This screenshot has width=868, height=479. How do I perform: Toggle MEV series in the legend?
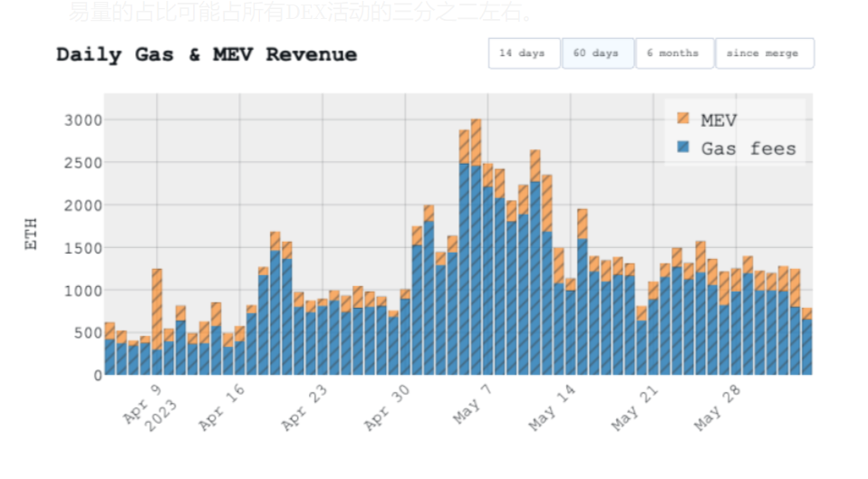pos(707,120)
